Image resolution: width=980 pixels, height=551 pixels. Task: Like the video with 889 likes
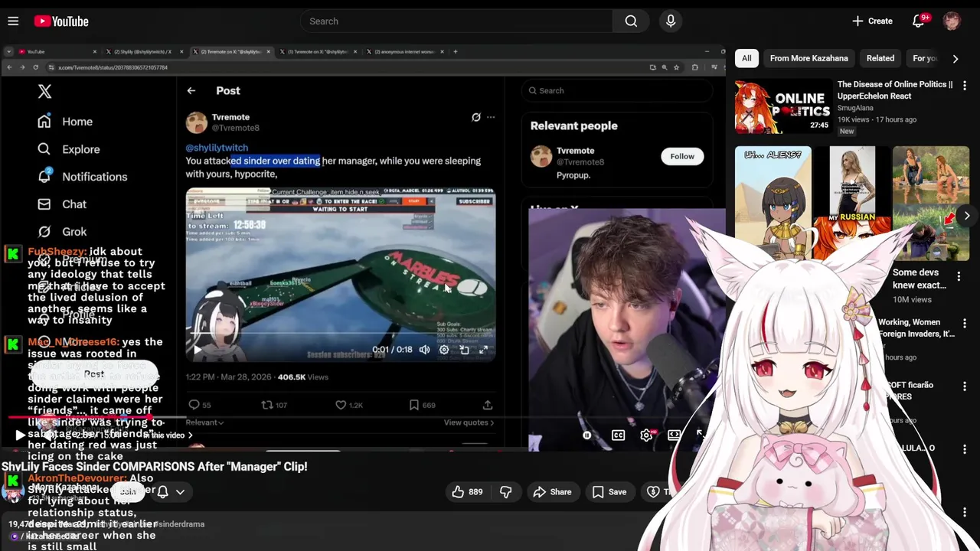click(467, 492)
